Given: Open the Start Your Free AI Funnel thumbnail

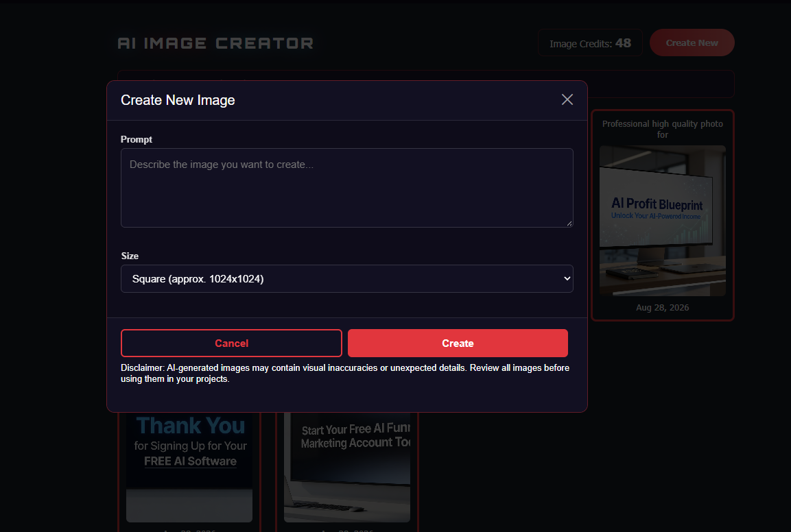Looking at the screenshot, I should click(347, 468).
